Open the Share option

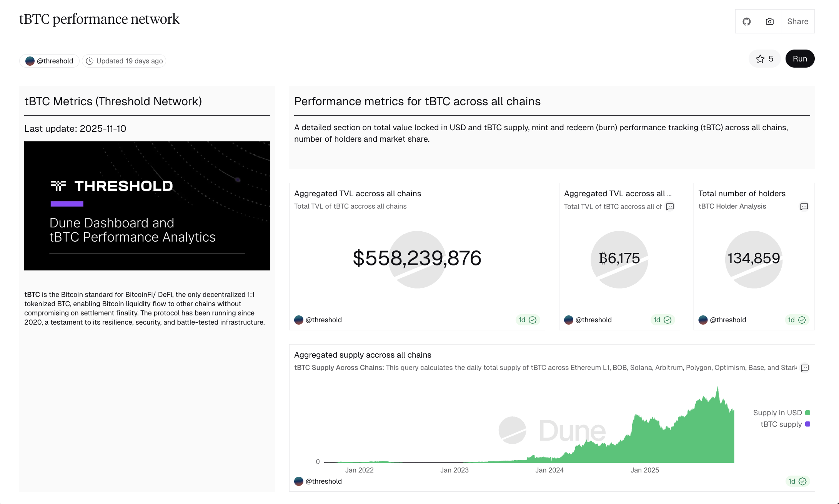click(797, 21)
